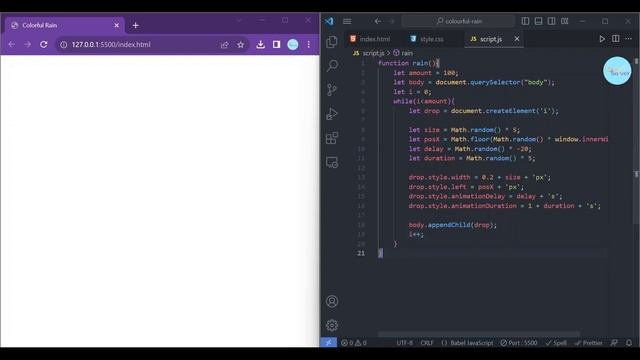
Task: Switch to the index.html editor tab
Action: point(370,39)
